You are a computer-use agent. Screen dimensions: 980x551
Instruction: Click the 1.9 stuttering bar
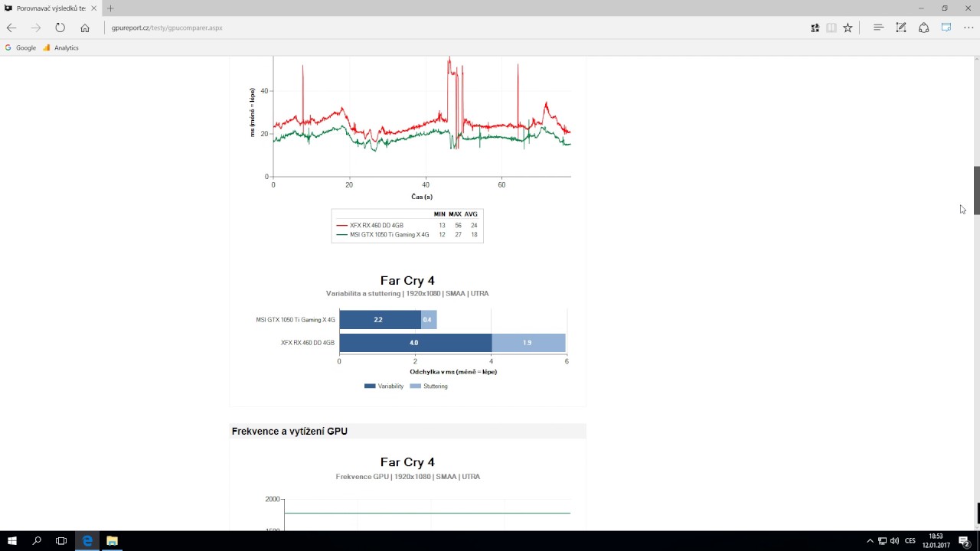click(528, 343)
